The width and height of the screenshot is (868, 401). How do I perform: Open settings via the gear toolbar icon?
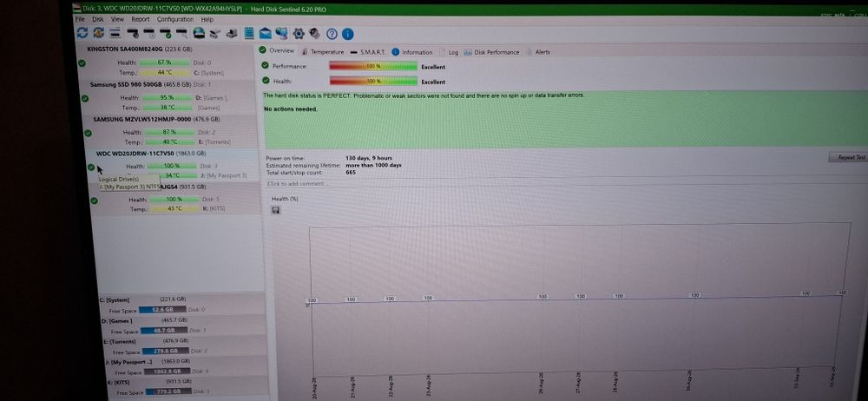tap(299, 34)
